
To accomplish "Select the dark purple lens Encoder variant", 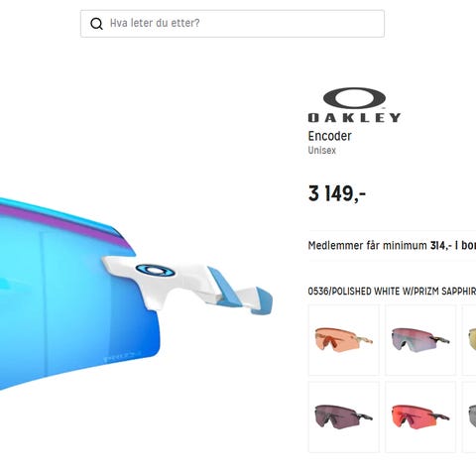I will (x=344, y=416).
